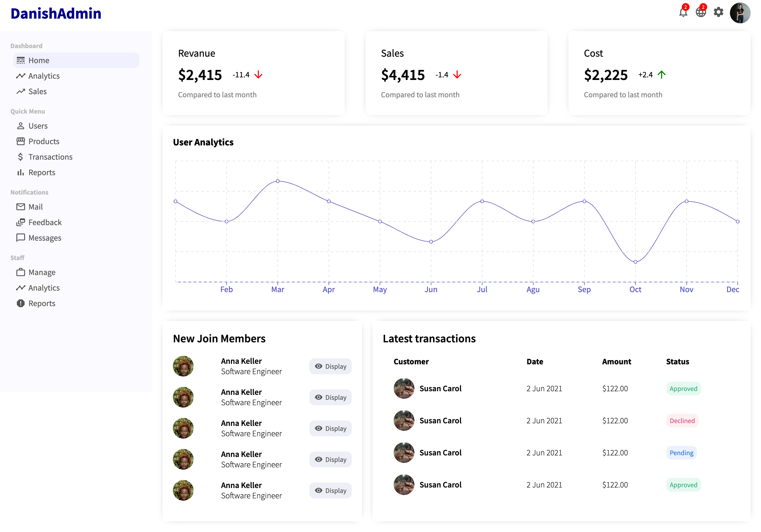Click the Feedback icon in sidebar
The image size is (761, 532).
click(x=20, y=222)
